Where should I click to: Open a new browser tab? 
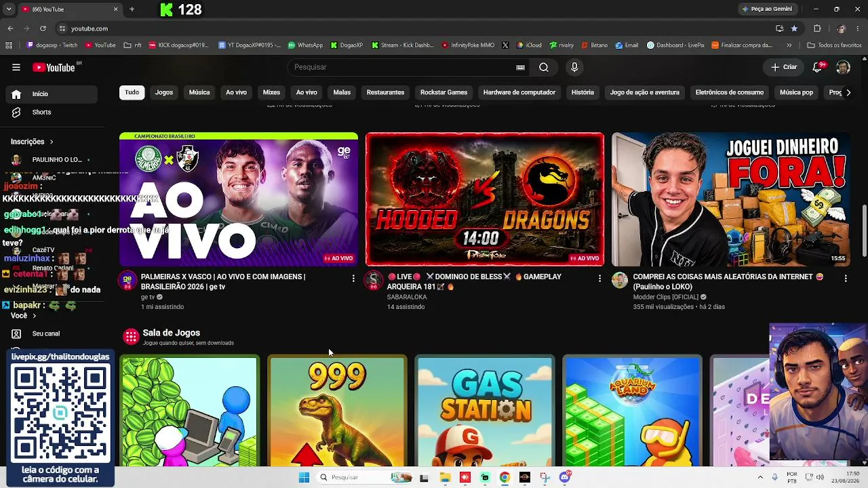[x=132, y=9]
